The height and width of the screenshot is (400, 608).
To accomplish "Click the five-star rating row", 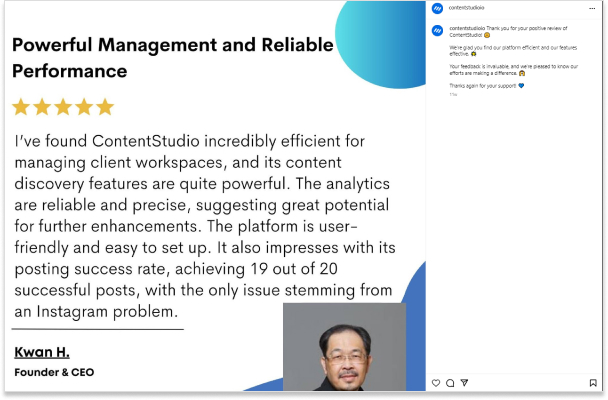I will 63,107.
